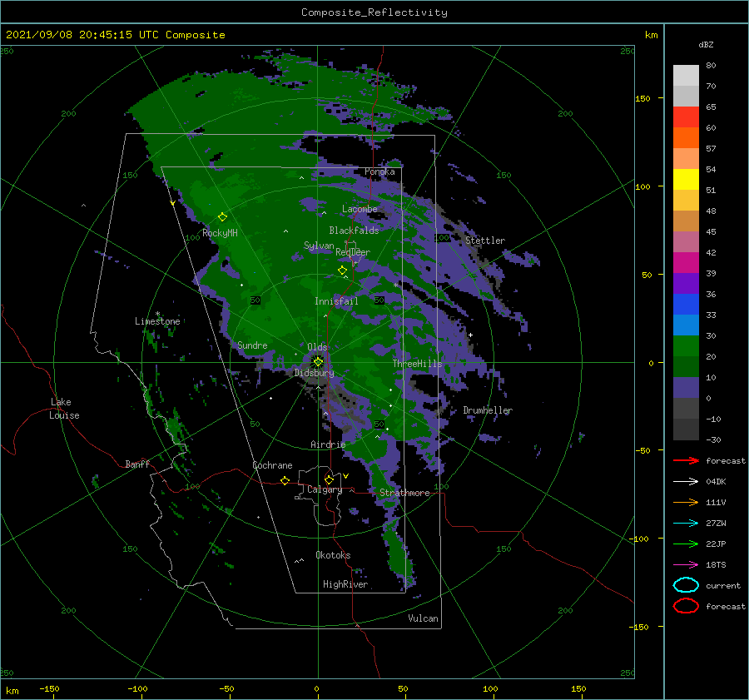
Task: Click the Lake Louise label
Action: point(64,409)
